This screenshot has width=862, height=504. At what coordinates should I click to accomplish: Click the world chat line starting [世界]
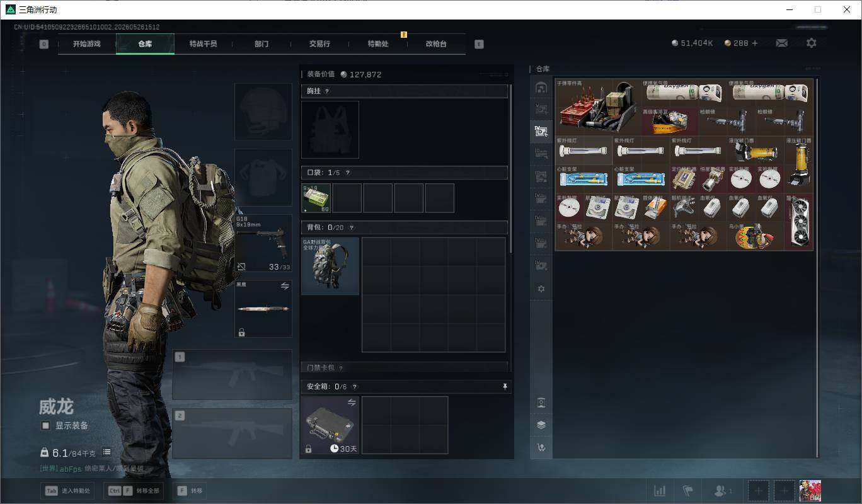point(92,469)
